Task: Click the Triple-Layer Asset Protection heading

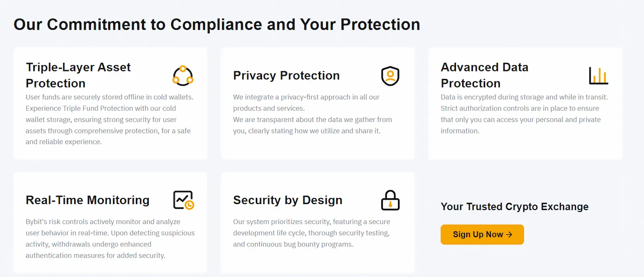Action: point(78,75)
